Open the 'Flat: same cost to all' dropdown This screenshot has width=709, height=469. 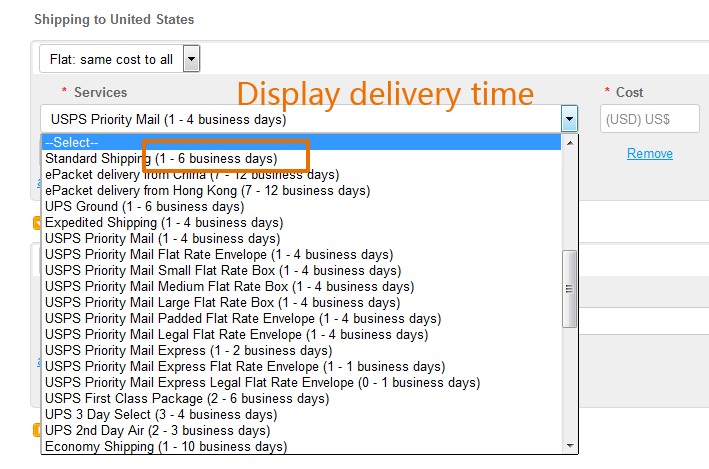tap(119, 59)
